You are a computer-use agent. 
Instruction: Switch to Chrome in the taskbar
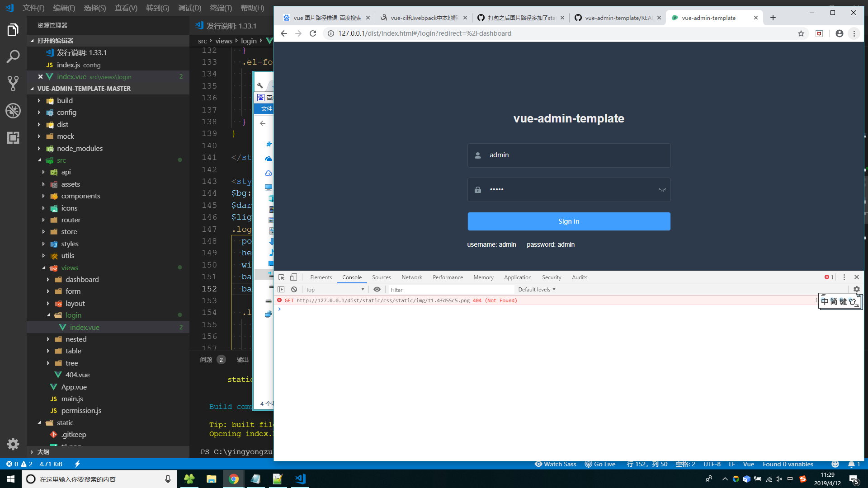[234, 479]
